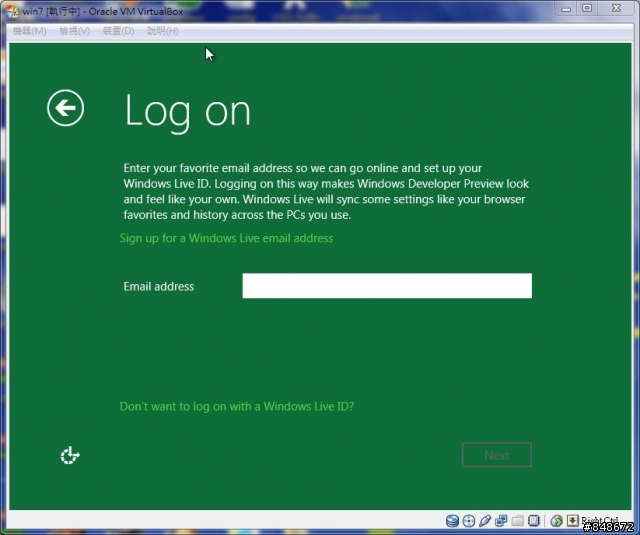This screenshot has width=640, height=535.
Task: Click Don't want to log on with Windows Live ID
Action: 237,406
